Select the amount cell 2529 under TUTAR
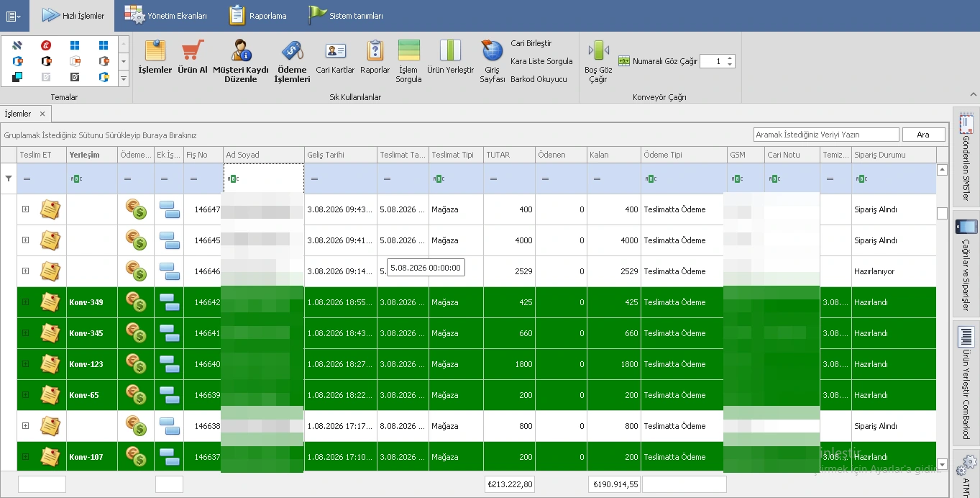This screenshot has width=980, height=498. coord(509,271)
